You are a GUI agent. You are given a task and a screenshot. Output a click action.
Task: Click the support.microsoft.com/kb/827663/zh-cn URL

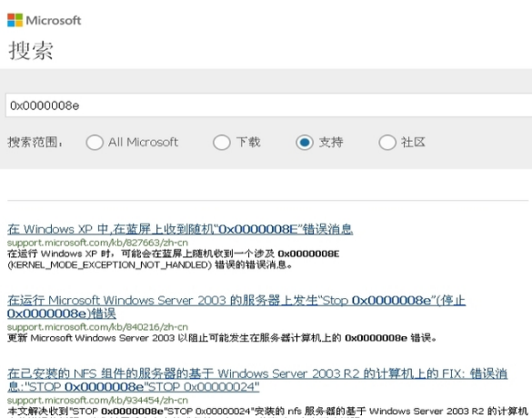[97, 243]
